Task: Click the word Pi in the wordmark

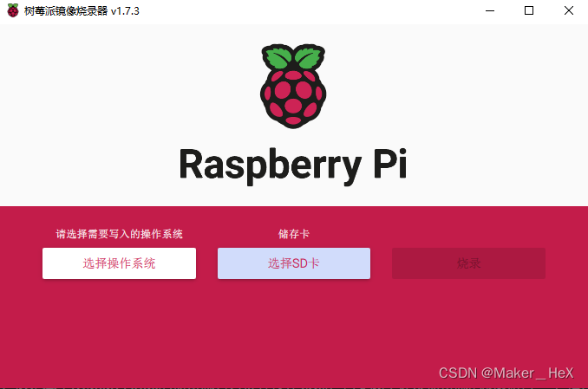Action: coord(390,164)
